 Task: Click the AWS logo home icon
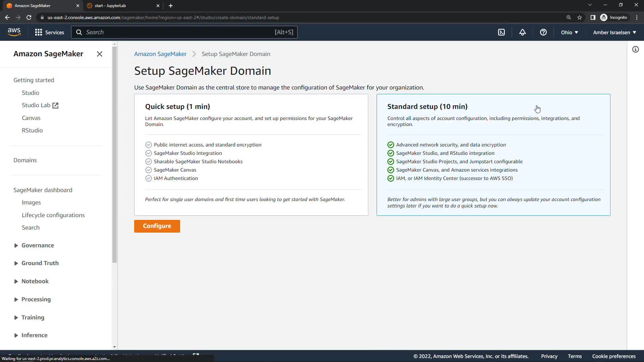14,32
